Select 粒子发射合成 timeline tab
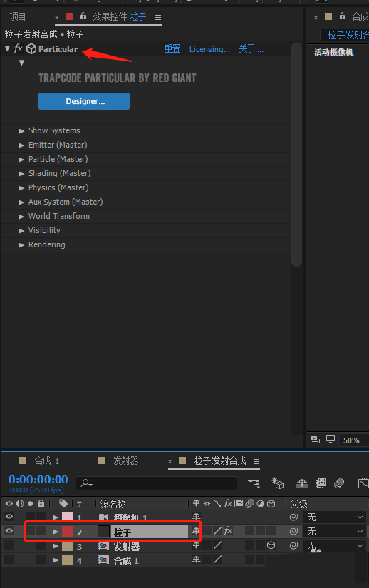This screenshot has width=369, height=588. pos(220,461)
